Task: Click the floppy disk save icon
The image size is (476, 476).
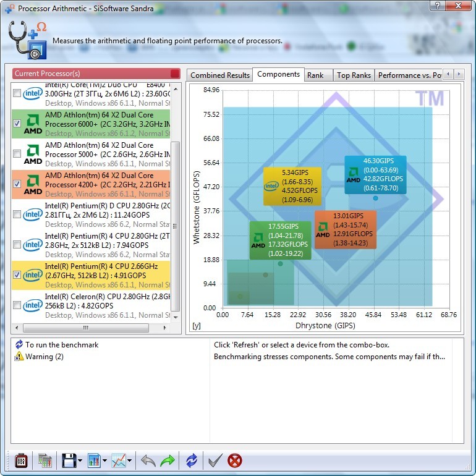Action: tap(69, 461)
